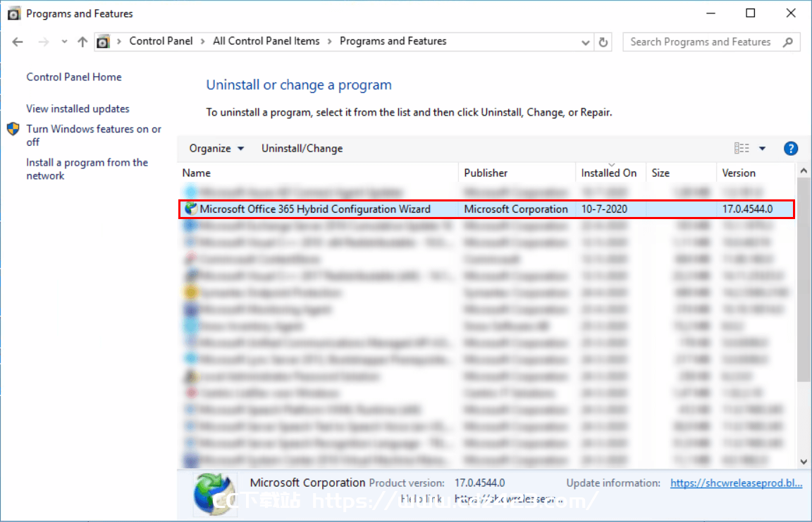812x522 pixels.
Task: Sort list by Publisher column
Action: [517, 173]
